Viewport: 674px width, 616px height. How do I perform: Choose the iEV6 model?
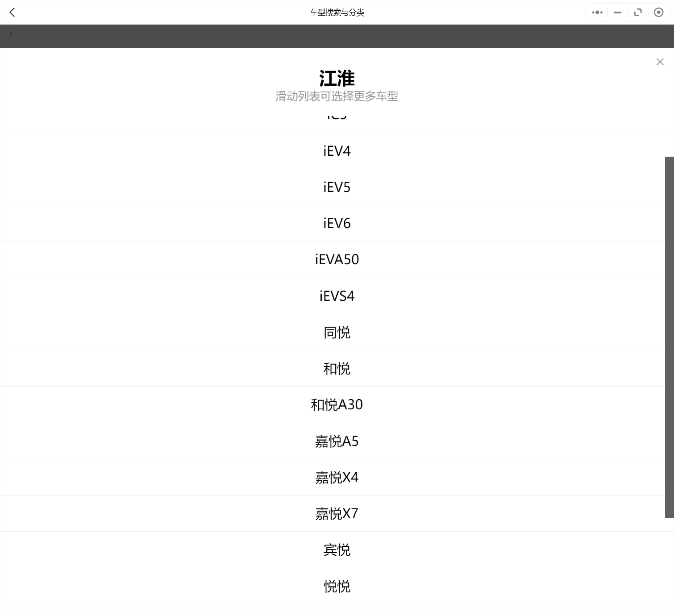coord(337,223)
